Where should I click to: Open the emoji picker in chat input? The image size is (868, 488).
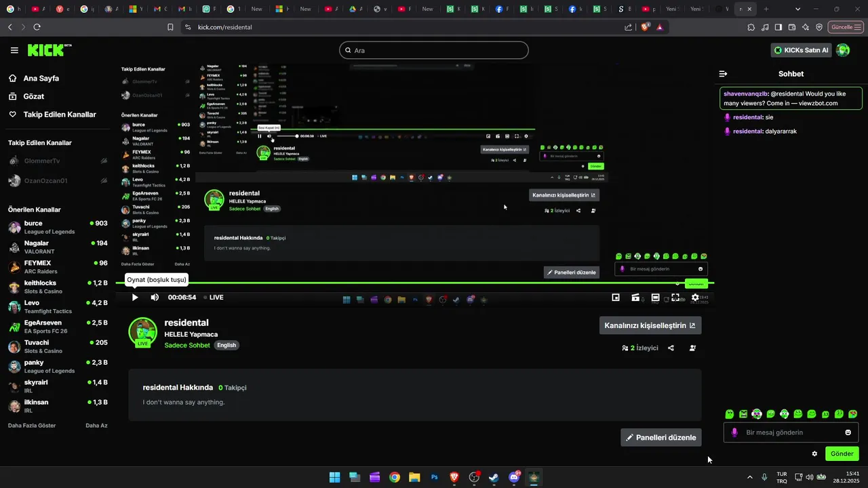click(848, 432)
